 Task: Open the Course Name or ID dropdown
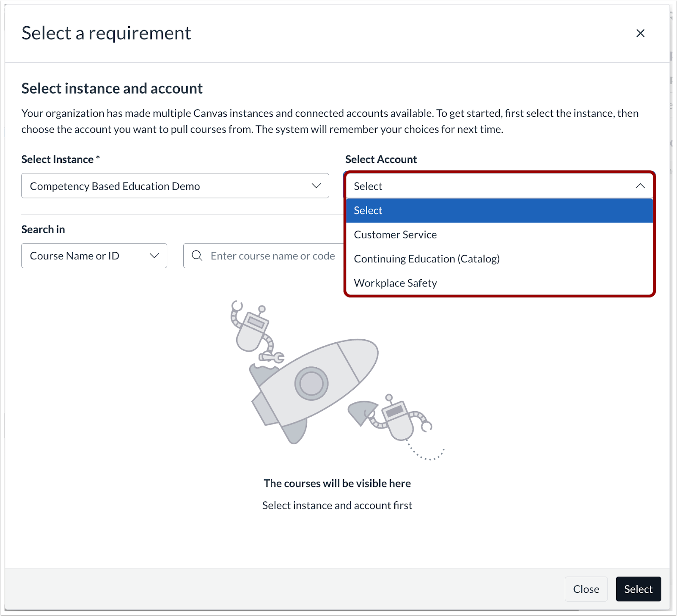click(x=94, y=256)
